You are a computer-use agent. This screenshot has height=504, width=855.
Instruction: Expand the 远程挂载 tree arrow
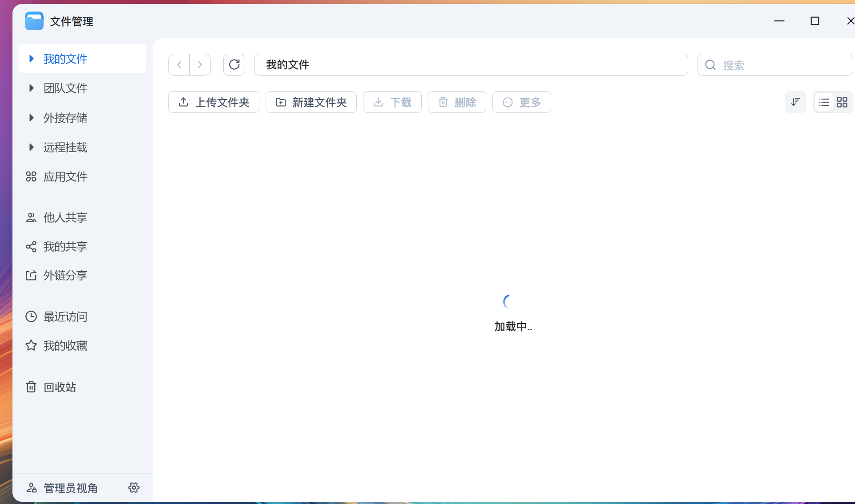[x=31, y=147]
